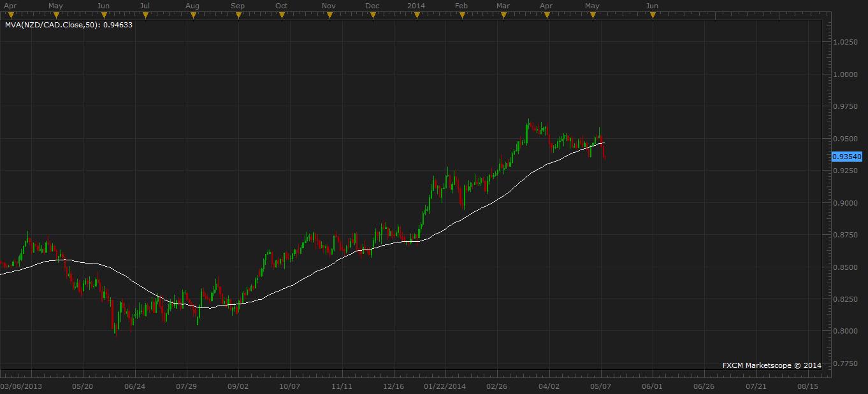Select the Oct month marker triangle
The image size is (868, 394).
pos(282,16)
